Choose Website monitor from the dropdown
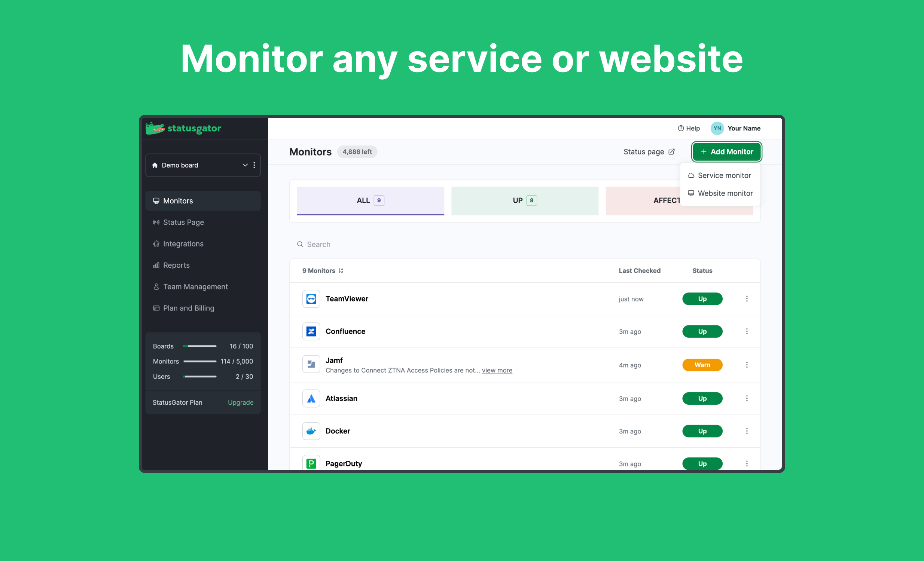The image size is (924, 561). (725, 193)
